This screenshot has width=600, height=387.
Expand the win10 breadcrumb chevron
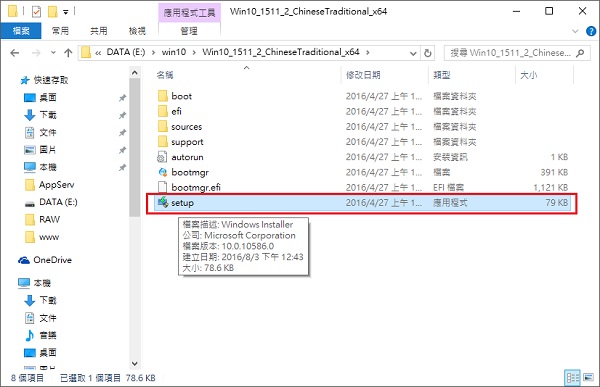tap(194, 52)
